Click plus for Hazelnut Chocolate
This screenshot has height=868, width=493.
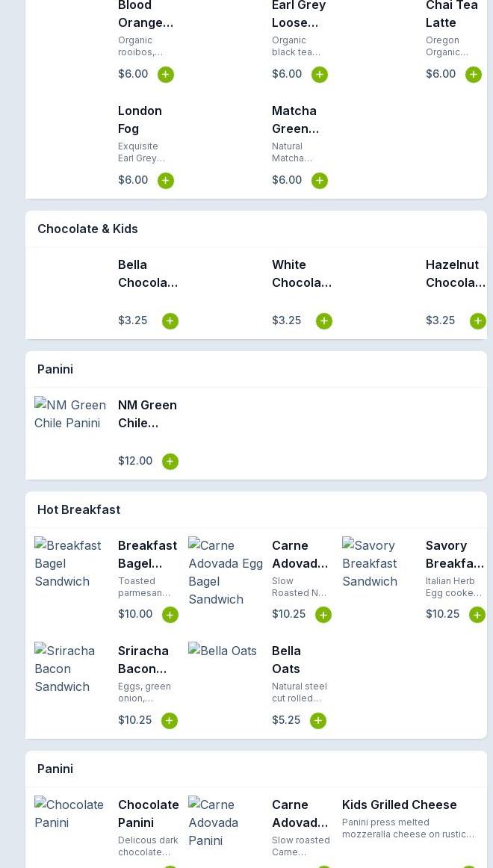click(x=477, y=321)
